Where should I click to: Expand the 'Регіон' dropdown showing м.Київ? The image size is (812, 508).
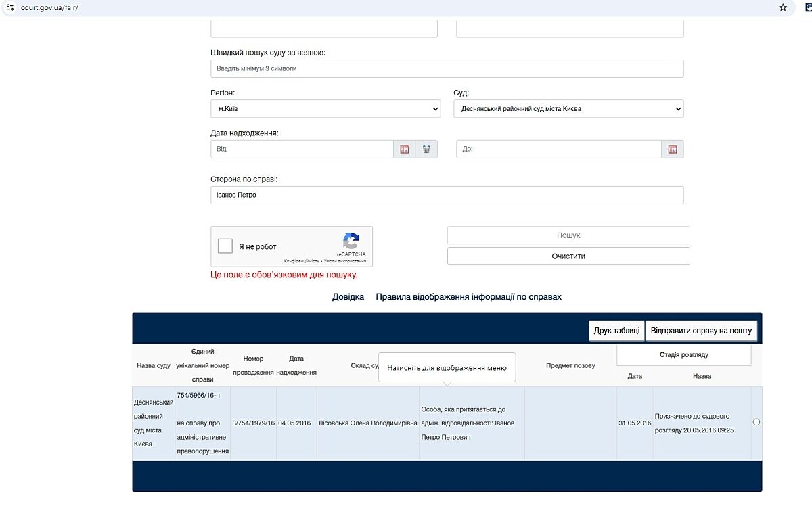[325, 109]
